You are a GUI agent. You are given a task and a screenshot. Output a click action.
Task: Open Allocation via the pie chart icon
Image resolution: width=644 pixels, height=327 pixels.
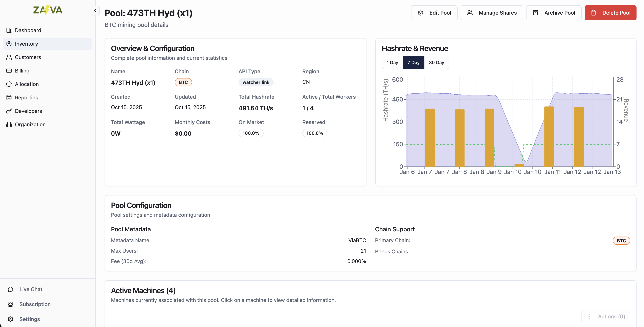click(9, 84)
